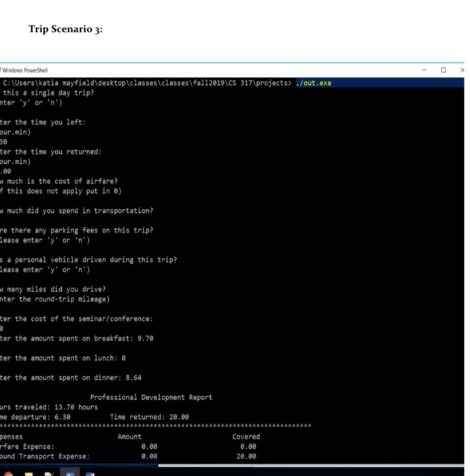Click the Airfare Expense covered '0.00'
Screen dimensions: 470x476
[x=248, y=447]
